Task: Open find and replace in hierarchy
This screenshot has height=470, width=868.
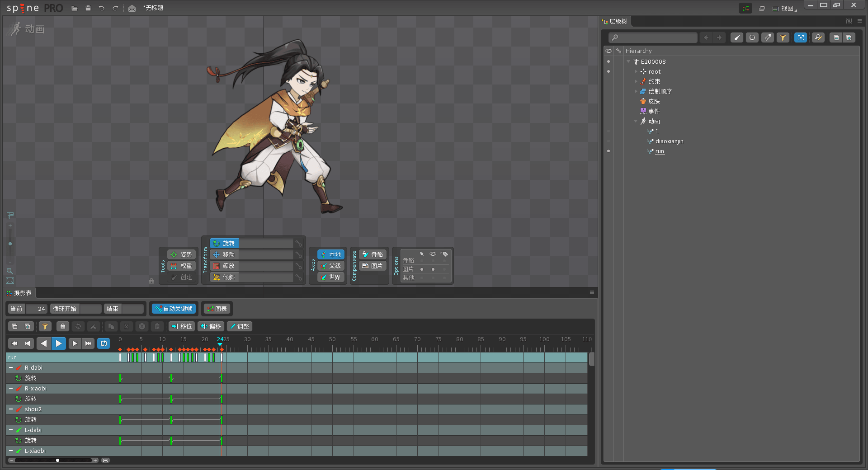Action: tap(818, 38)
